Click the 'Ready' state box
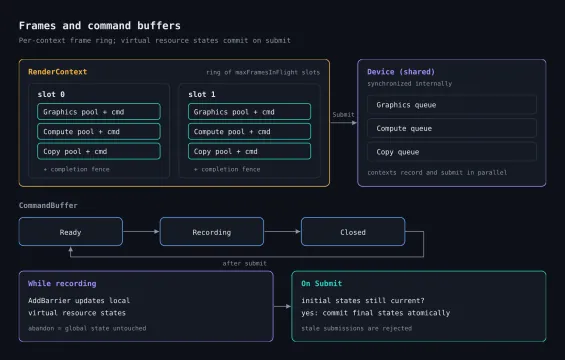 [x=71, y=232]
